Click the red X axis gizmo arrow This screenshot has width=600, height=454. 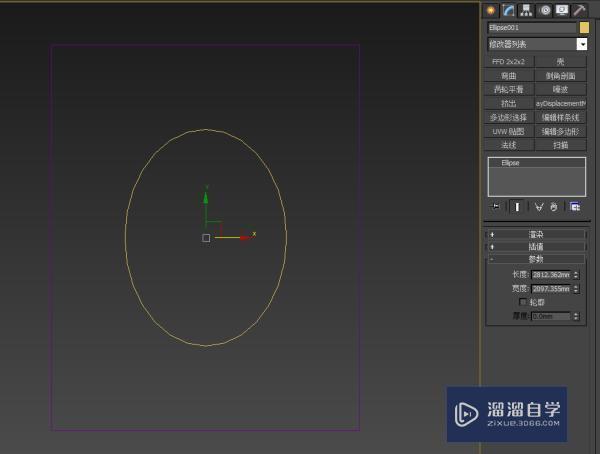pyautogui.click(x=245, y=238)
